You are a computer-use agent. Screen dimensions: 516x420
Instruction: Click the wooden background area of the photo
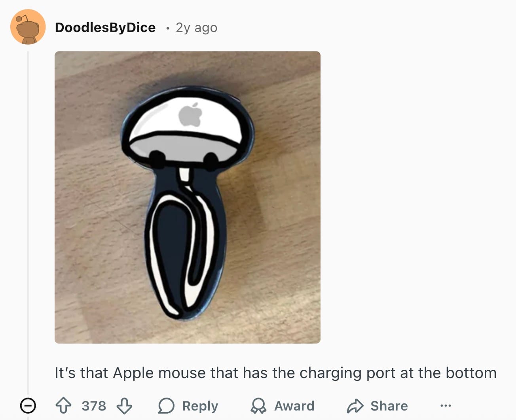pos(277,277)
